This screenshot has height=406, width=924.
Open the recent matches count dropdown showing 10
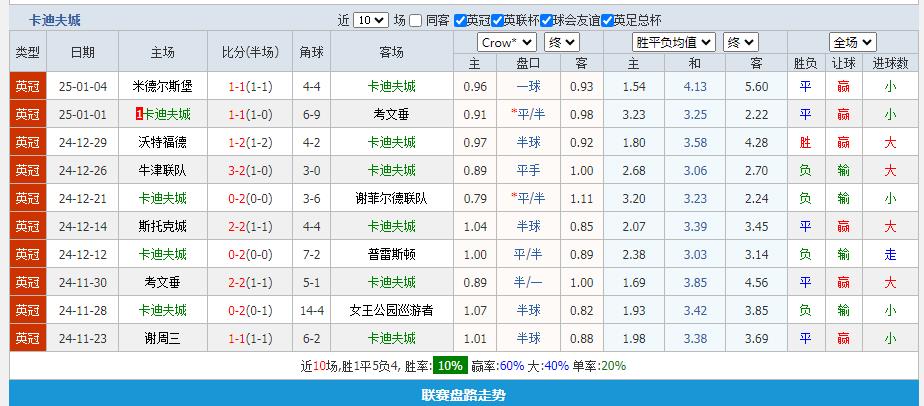click(370, 20)
